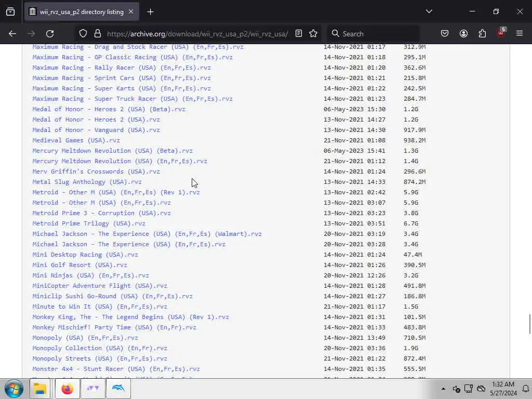Download Maximum Racing - Super Truck Racer file
Screen dimensions: 532x399
[x=132, y=99]
